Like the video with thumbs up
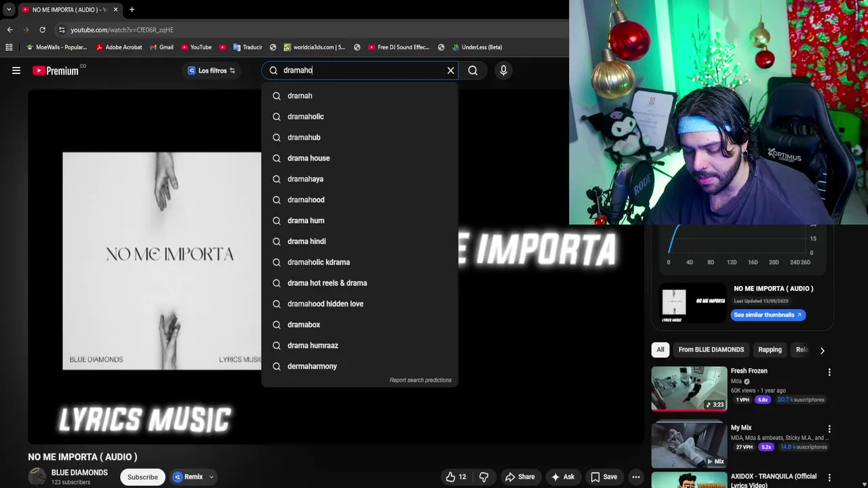868x488 pixels. click(x=456, y=477)
